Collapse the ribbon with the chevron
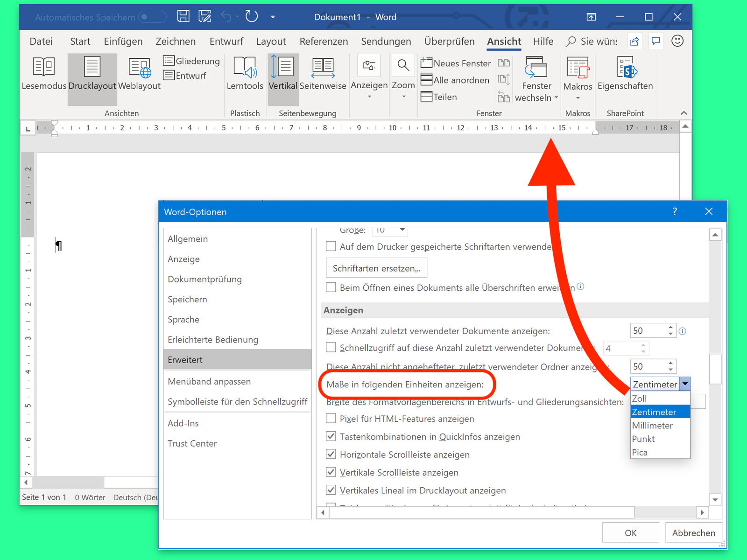The height and width of the screenshot is (560, 747). [x=684, y=113]
